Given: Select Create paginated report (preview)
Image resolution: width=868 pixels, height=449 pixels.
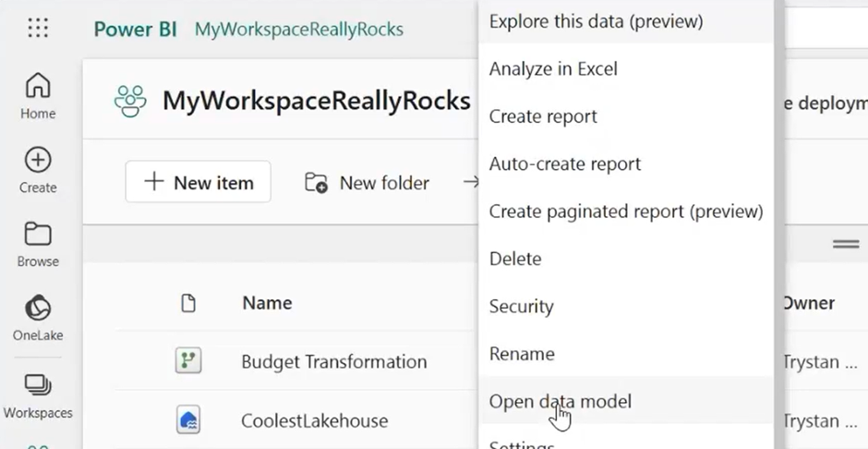Looking at the screenshot, I should 625,212.
